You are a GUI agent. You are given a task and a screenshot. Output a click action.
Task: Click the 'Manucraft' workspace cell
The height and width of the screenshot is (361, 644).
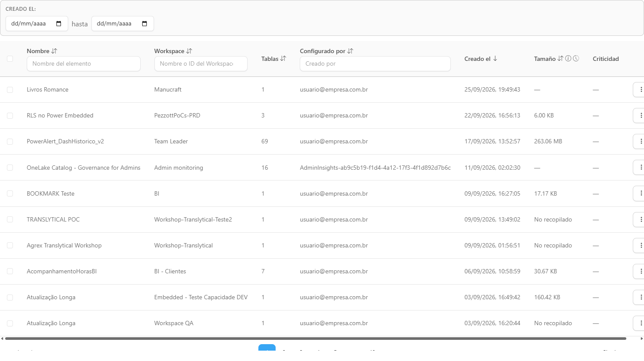click(x=168, y=90)
